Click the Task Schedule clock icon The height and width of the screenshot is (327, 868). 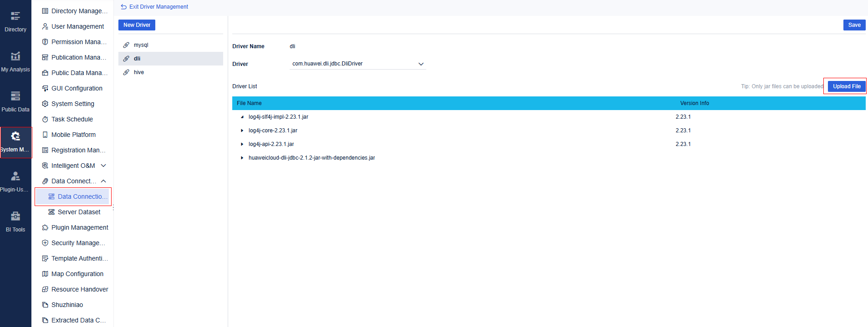point(45,119)
